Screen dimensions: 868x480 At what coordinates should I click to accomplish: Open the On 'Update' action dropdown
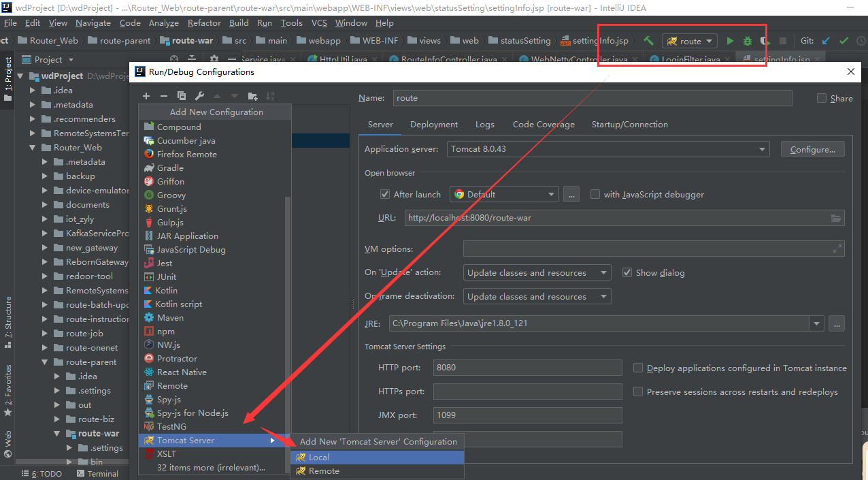[537, 272]
